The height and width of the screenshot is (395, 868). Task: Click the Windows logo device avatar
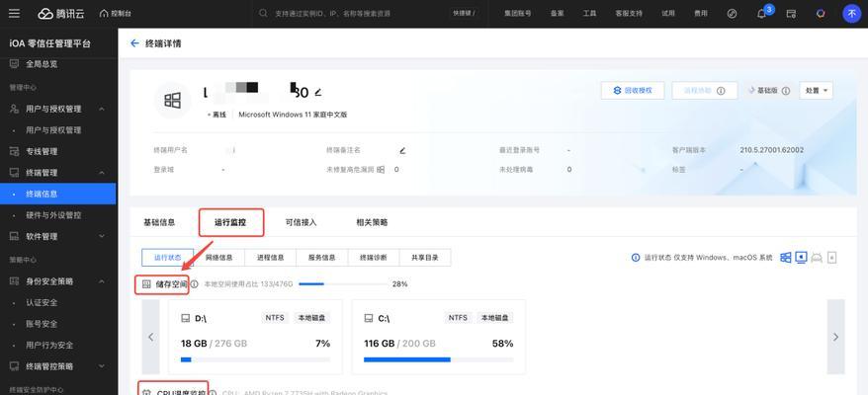[x=172, y=100]
